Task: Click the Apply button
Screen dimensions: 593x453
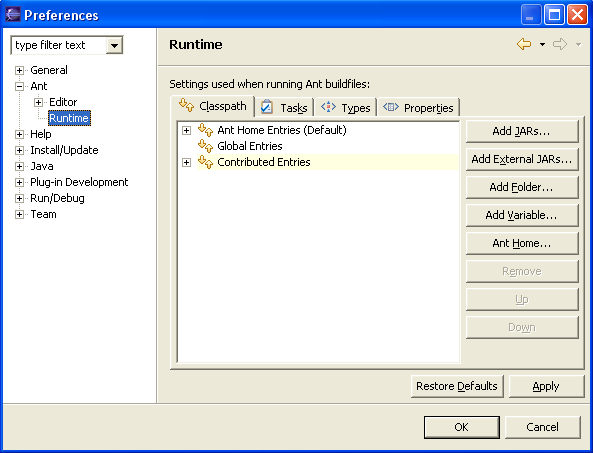Action: pyautogui.click(x=546, y=386)
